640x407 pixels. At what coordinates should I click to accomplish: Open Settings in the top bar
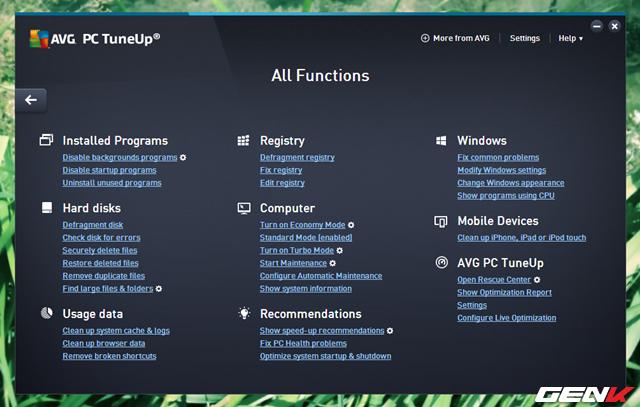tap(524, 39)
